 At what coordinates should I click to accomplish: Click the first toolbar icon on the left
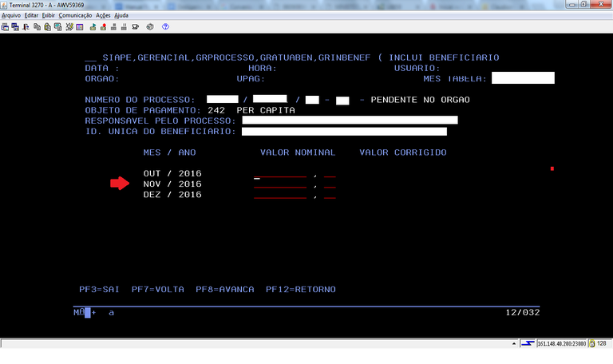point(5,26)
